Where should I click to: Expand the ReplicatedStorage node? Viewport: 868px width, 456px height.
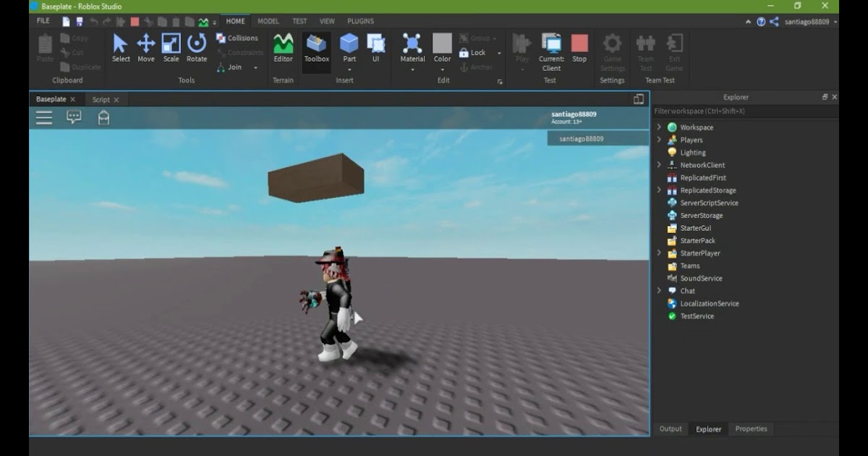(659, 190)
